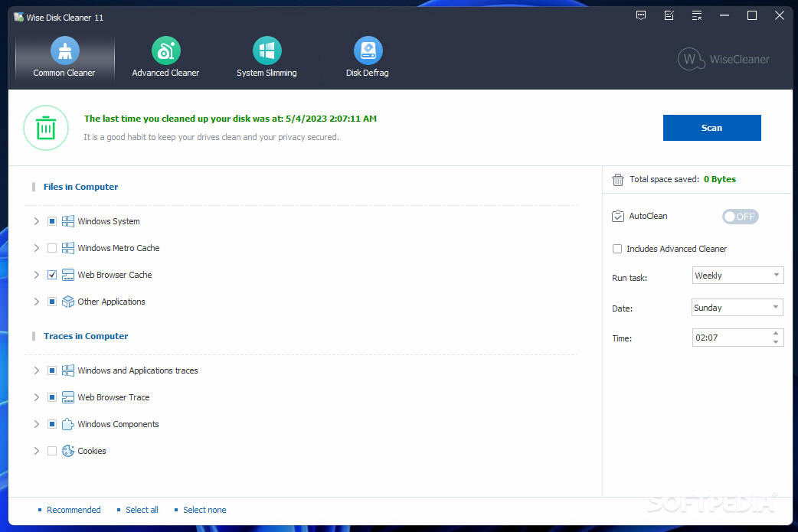This screenshot has width=798, height=532.
Task: Click the Web Browser Trace icon
Action: [67, 397]
